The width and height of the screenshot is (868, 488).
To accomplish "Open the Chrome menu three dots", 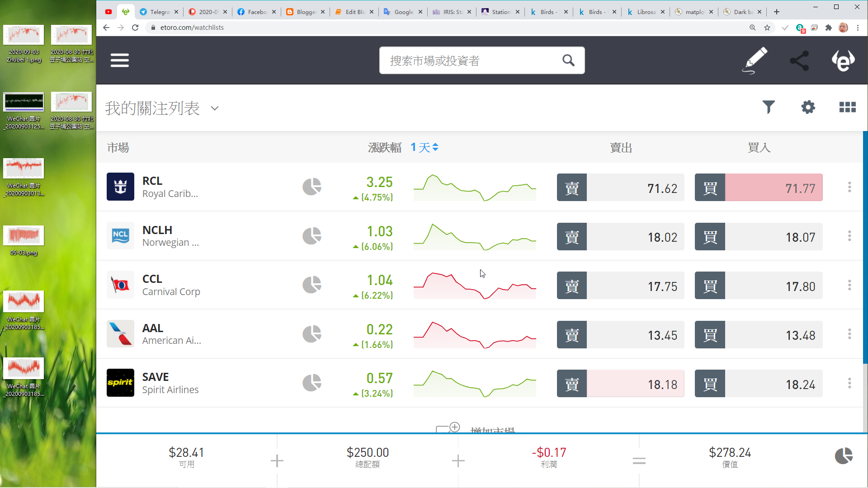I will tap(858, 28).
